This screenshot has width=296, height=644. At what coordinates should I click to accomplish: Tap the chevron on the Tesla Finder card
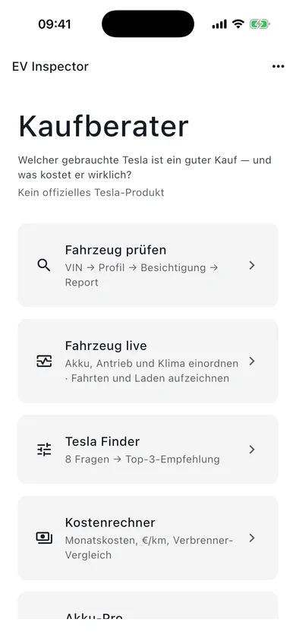[252, 450]
